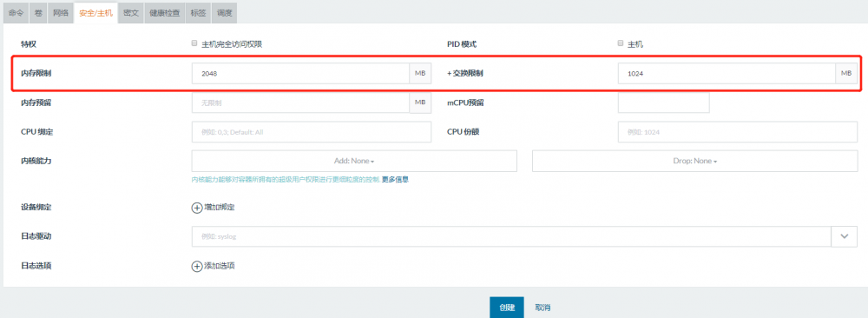Click the 取消 link

click(x=542, y=308)
